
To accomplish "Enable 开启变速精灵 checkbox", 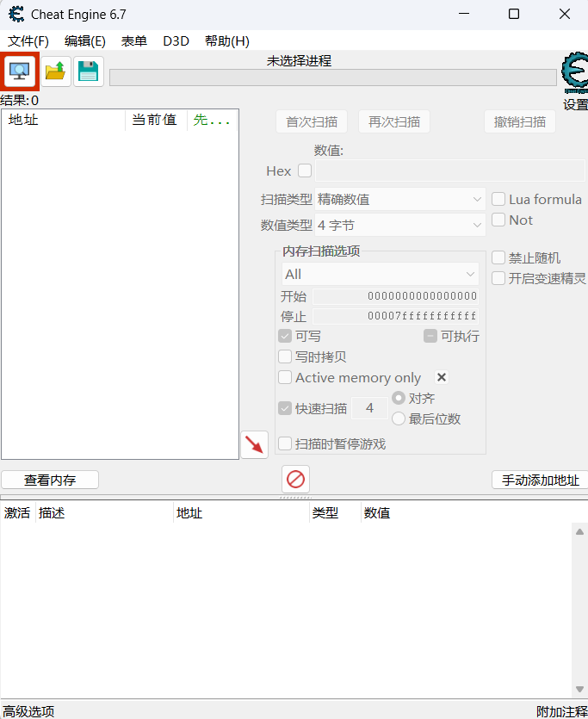I will point(498,278).
